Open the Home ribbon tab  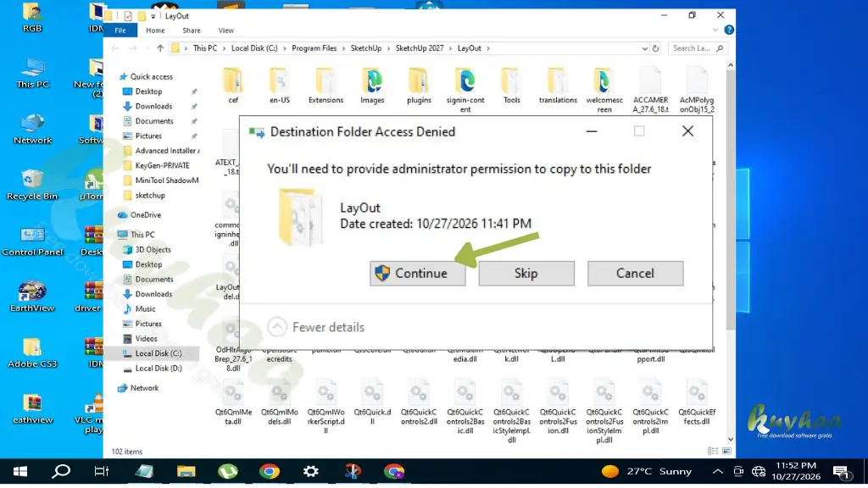pyautogui.click(x=155, y=30)
